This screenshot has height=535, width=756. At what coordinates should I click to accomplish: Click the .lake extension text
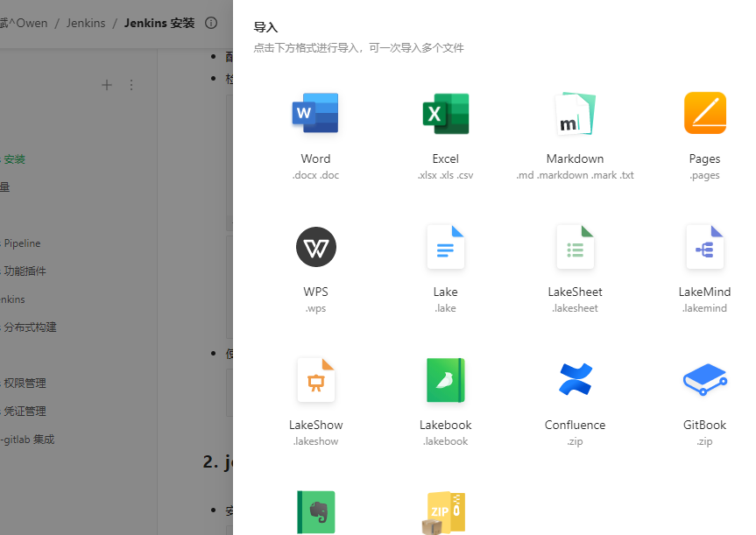(446, 308)
